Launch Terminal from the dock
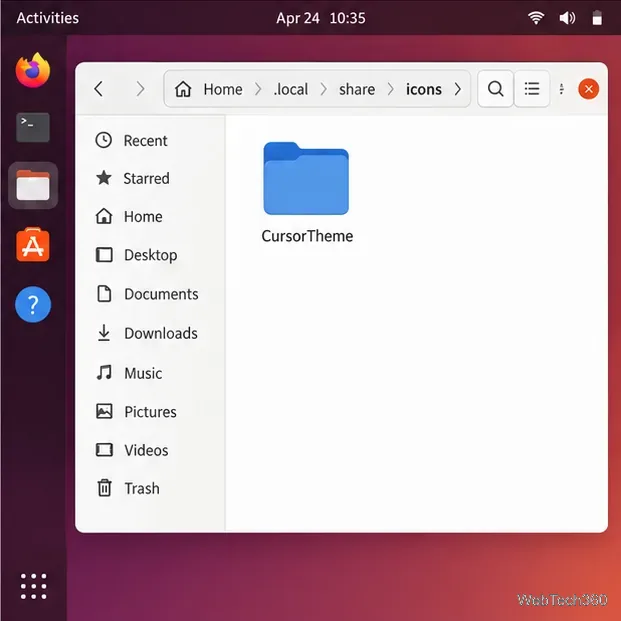This screenshot has width=621, height=621. (x=33, y=127)
